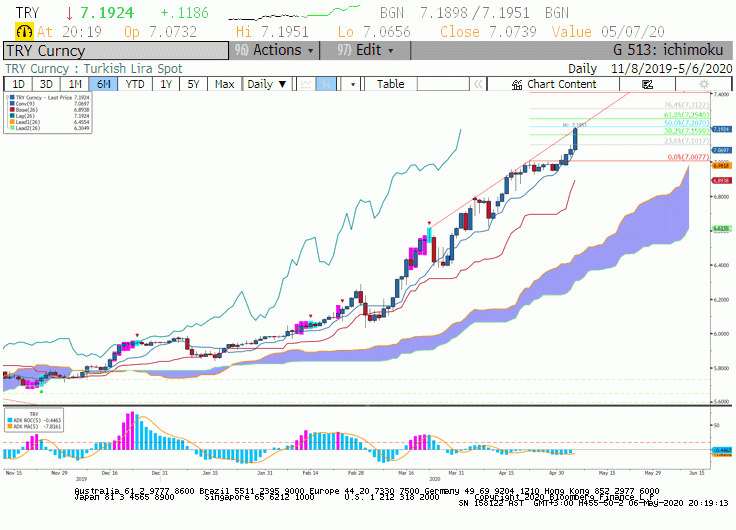The image size is (736, 530).
Task: Click the red down-arrow beside price 7.1924
Action: pos(69,13)
